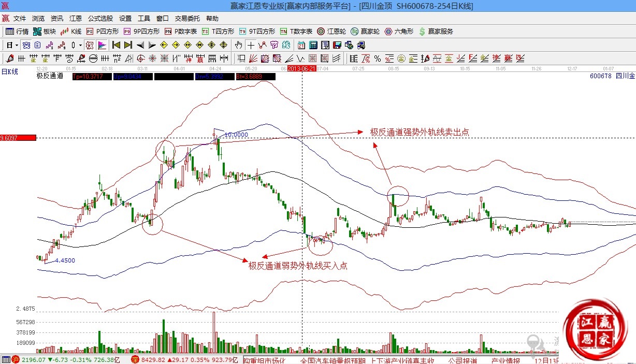The width and height of the screenshot is (636, 364).
Task: Click the 2013-06-21 date marker on timeline
Action: pos(301,68)
